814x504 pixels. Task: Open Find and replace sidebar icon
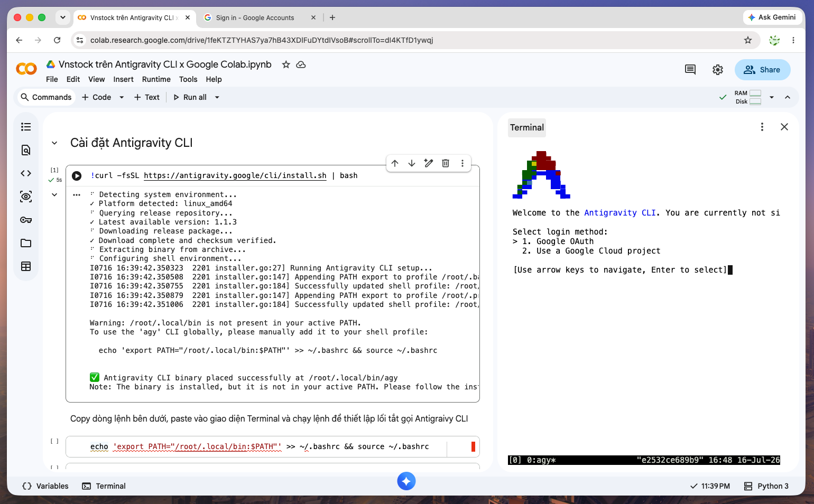point(26,150)
